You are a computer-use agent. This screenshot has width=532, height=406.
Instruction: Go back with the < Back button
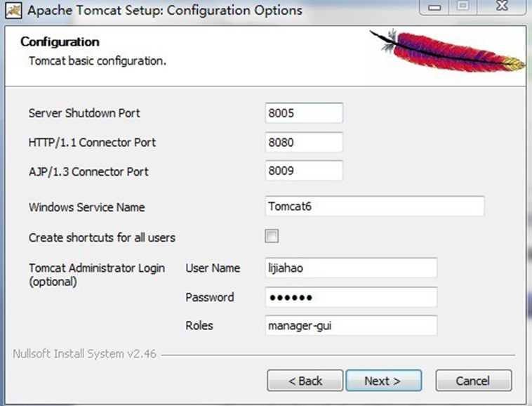(305, 381)
